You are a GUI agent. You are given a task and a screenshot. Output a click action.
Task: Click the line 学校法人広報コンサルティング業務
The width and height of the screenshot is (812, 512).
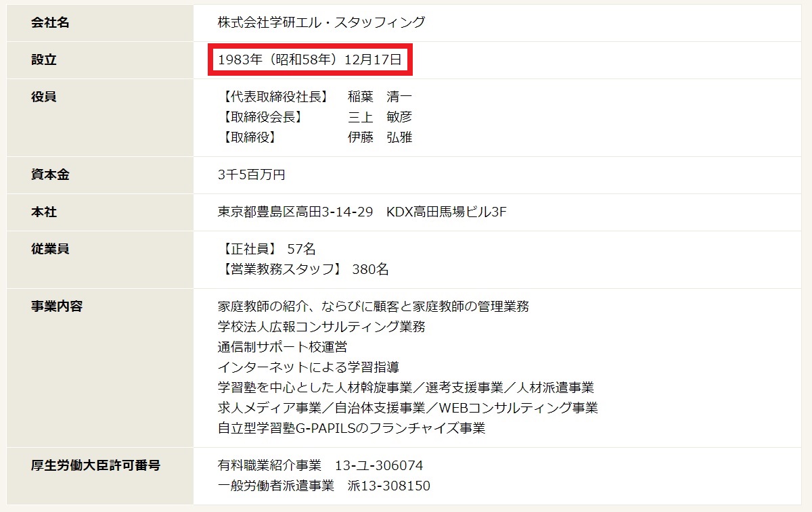click(321, 327)
